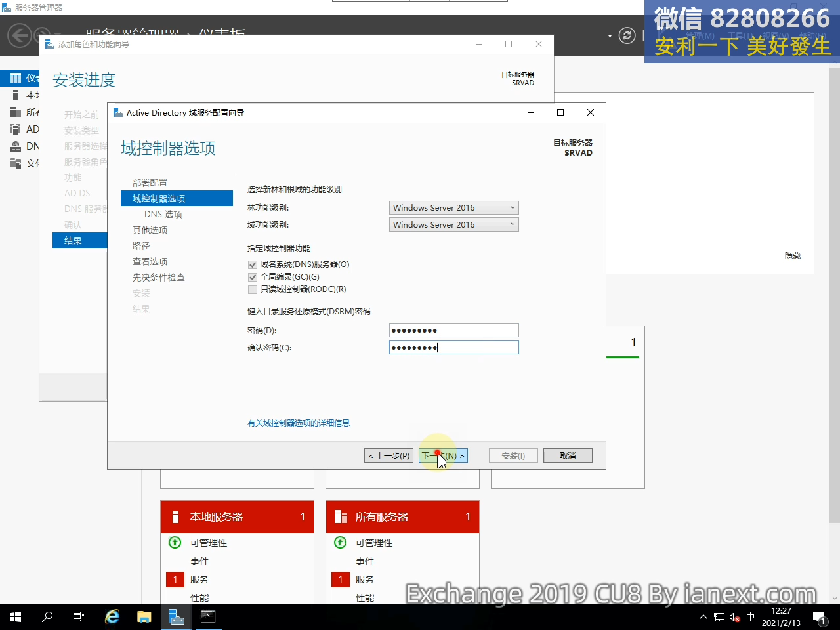Go back with the 上一步(P) button
The height and width of the screenshot is (630, 840).
(x=389, y=456)
